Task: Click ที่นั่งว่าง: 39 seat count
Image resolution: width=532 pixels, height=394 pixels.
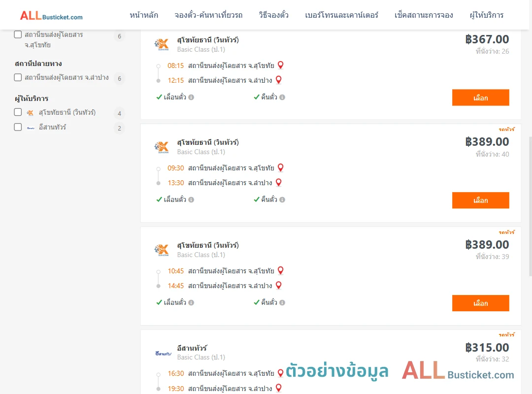Action: click(492, 257)
